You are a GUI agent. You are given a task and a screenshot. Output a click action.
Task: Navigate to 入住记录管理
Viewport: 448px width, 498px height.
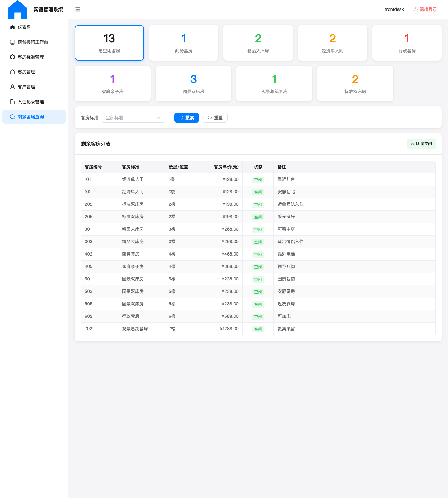pyautogui.click(x=34, y=102)
